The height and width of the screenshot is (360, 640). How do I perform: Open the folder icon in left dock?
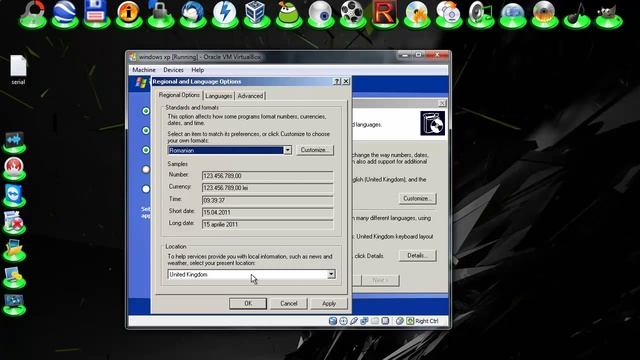[x=14, y=250]
